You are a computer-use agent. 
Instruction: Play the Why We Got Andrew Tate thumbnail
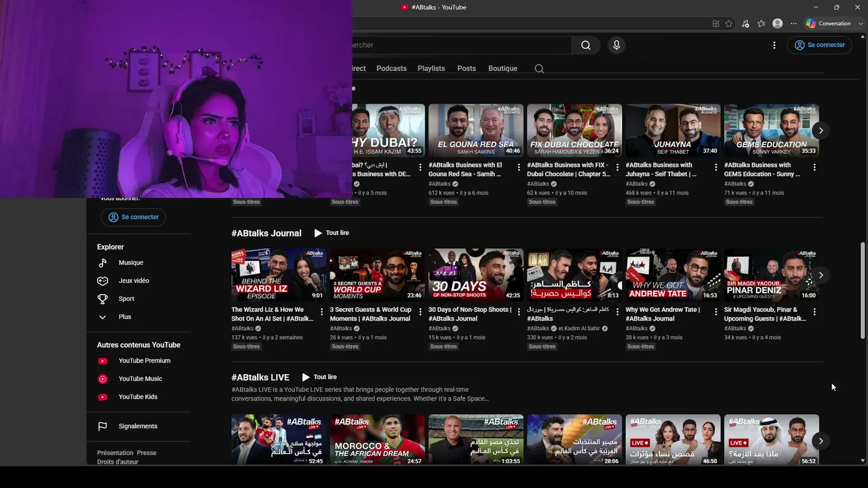pyautogui.click(x=673, y=275)
